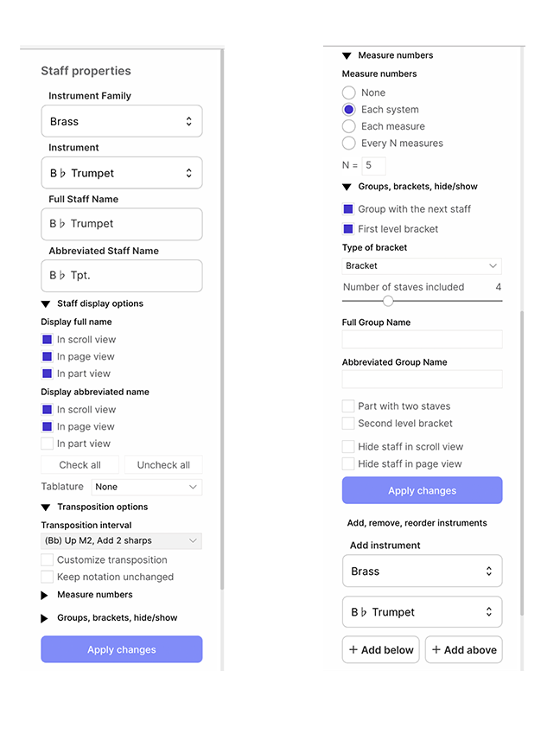Click the Abbreviated Staff Name field
The image size is (560, 747).
point(122,276)
